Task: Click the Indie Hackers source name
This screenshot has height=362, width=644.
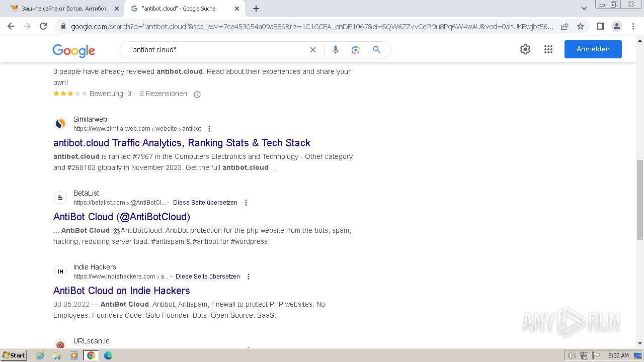Action: click(95, 267)
